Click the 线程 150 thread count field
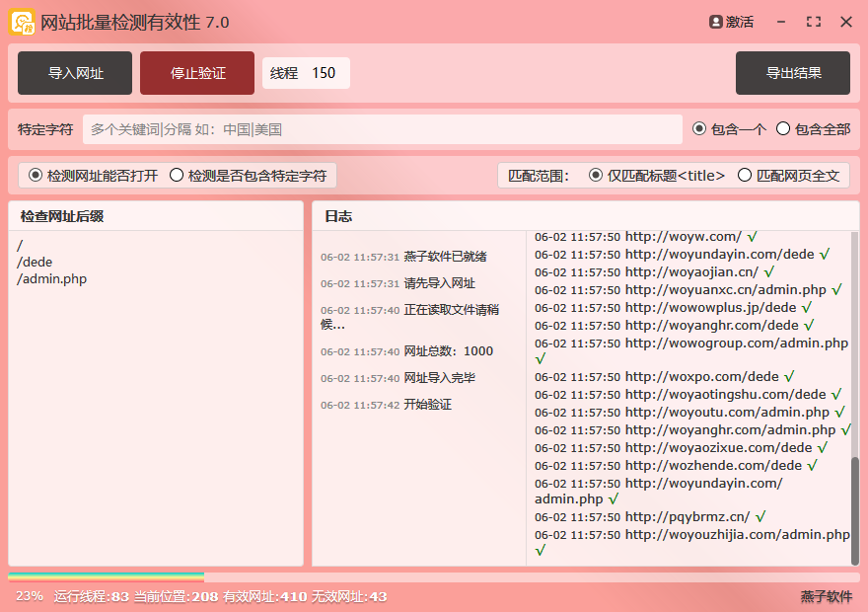The image size is (868, 612). pyautogui.click(x=306, y=73)
